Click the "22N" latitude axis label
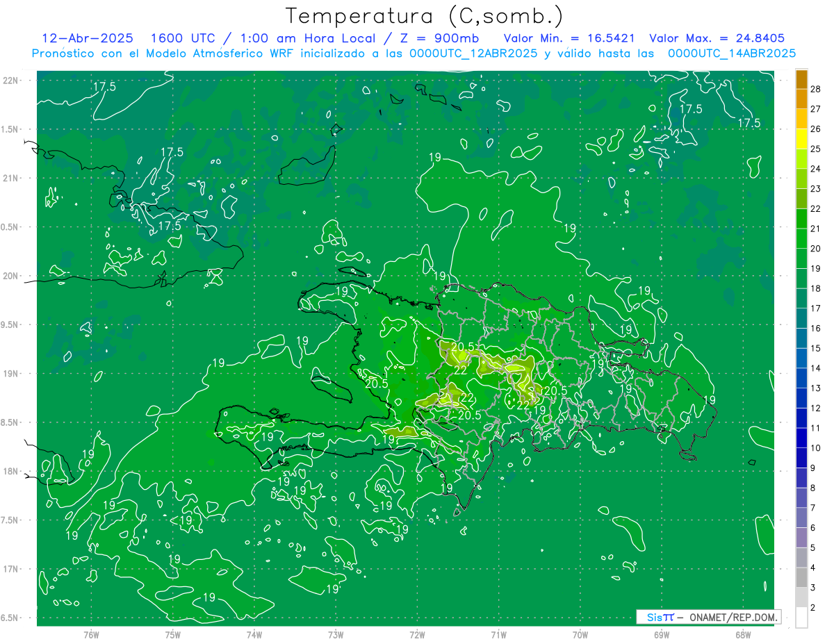 [10, 81]
